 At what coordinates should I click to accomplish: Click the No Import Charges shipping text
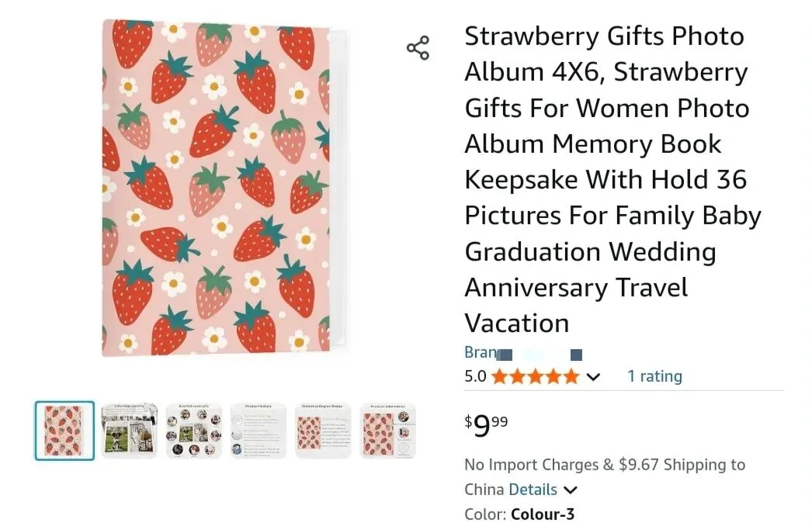point(532,465)
